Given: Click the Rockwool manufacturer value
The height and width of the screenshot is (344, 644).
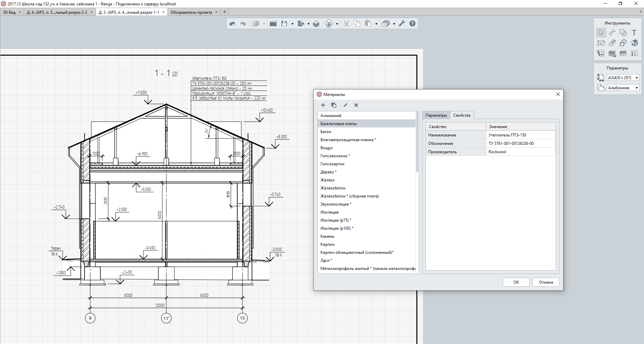Looking at the screenshot, I should click(x=521, y=152).
